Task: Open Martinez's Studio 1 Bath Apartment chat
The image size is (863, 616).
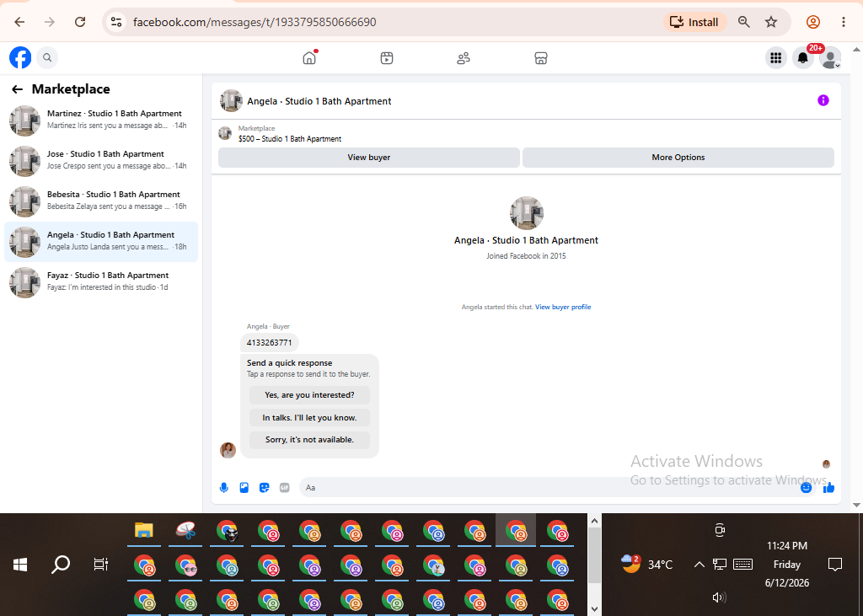Action: click(101, 120)
